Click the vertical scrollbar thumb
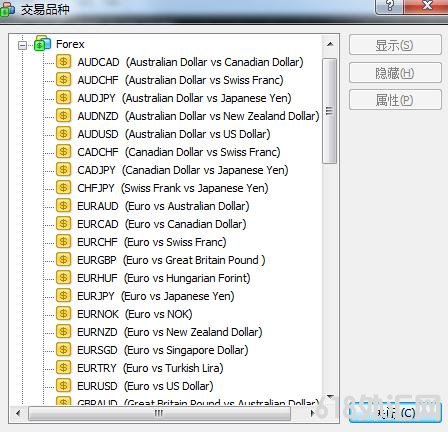The height and width of the screenshot is (432, 448). pyautogui.click(x=330, y=111)
